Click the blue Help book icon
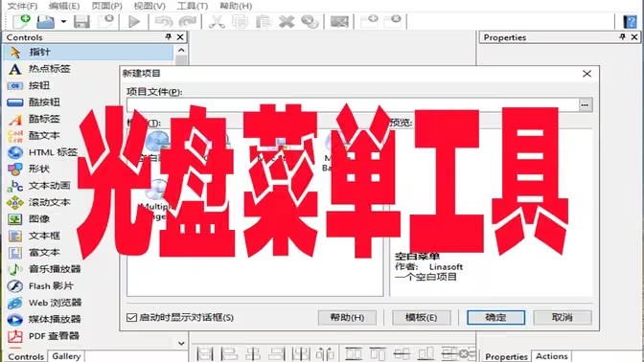Screen dimensions: 644x362 pos(630,21)
